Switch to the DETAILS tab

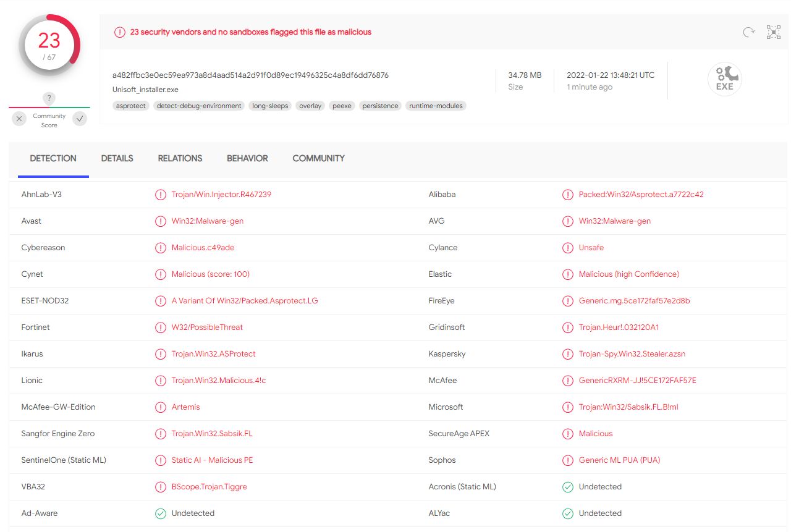[117, 159]
